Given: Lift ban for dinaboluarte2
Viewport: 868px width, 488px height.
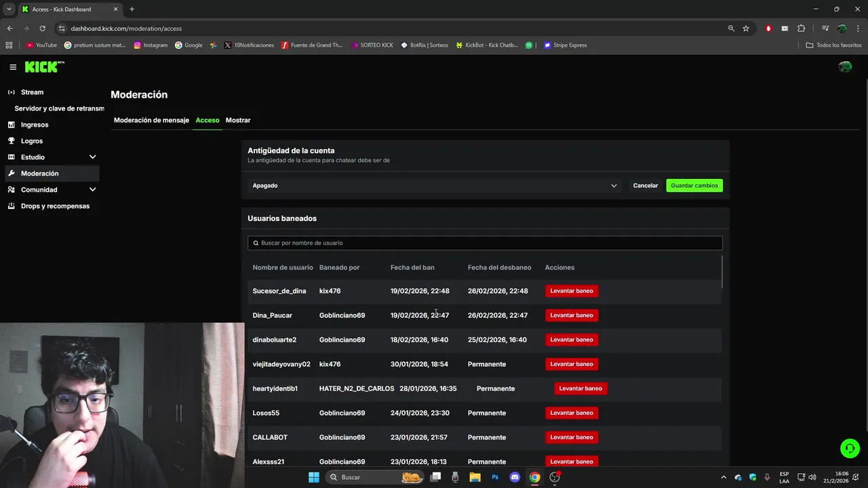Looking at the screenshot, I should [x=572, y=340].
